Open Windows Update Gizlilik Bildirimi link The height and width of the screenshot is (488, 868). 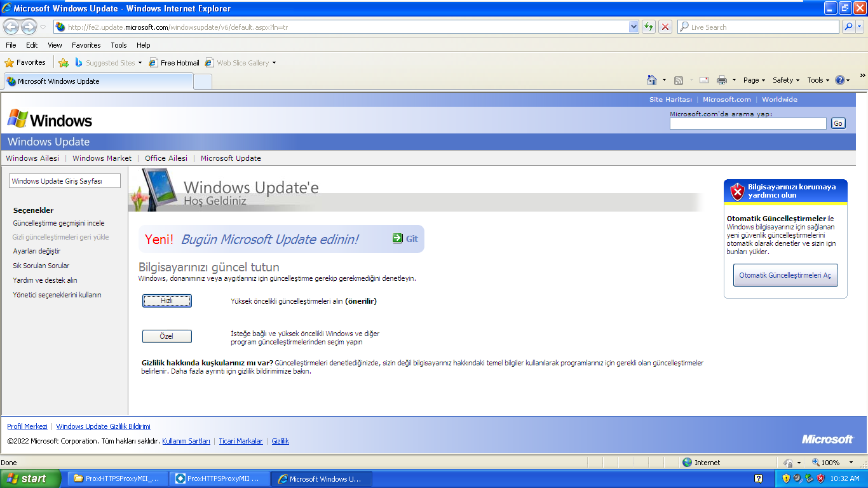point(104,426)
